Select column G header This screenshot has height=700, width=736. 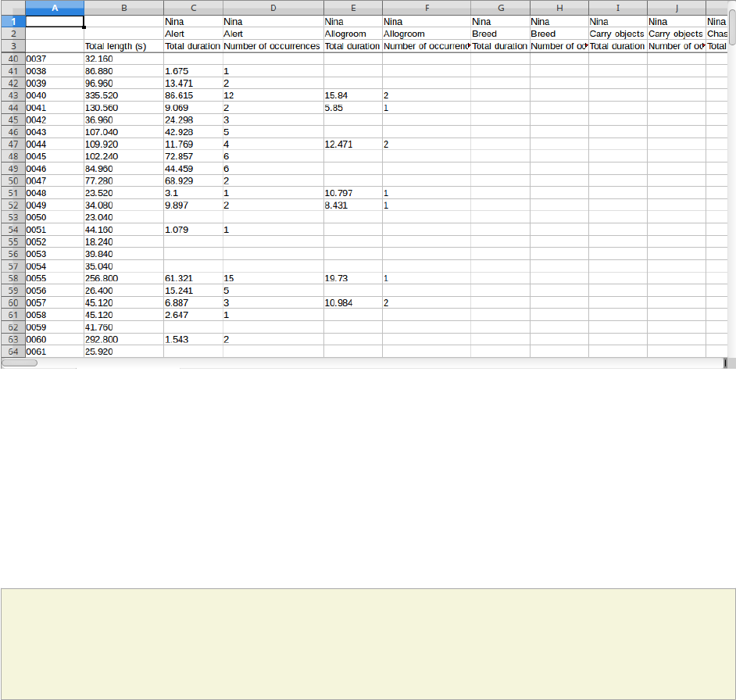tap(501, 8)
